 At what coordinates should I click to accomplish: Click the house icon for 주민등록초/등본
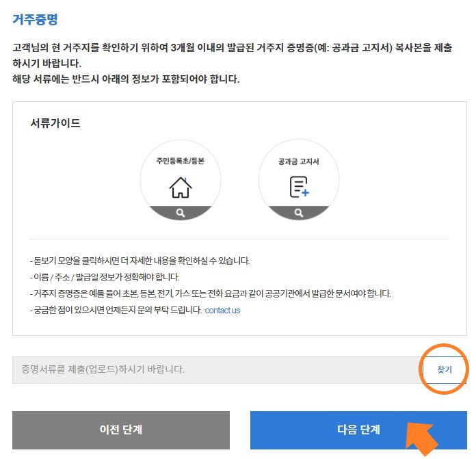(181, 187)
